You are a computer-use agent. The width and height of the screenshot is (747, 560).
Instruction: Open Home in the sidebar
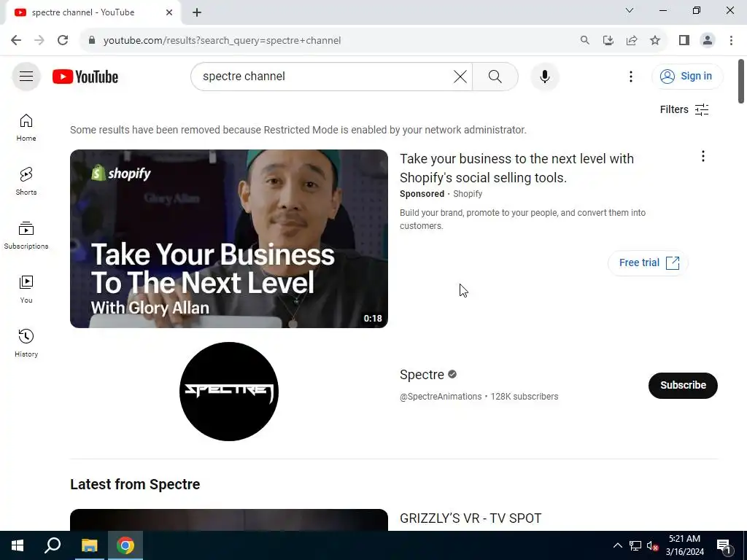click(26, 128)
